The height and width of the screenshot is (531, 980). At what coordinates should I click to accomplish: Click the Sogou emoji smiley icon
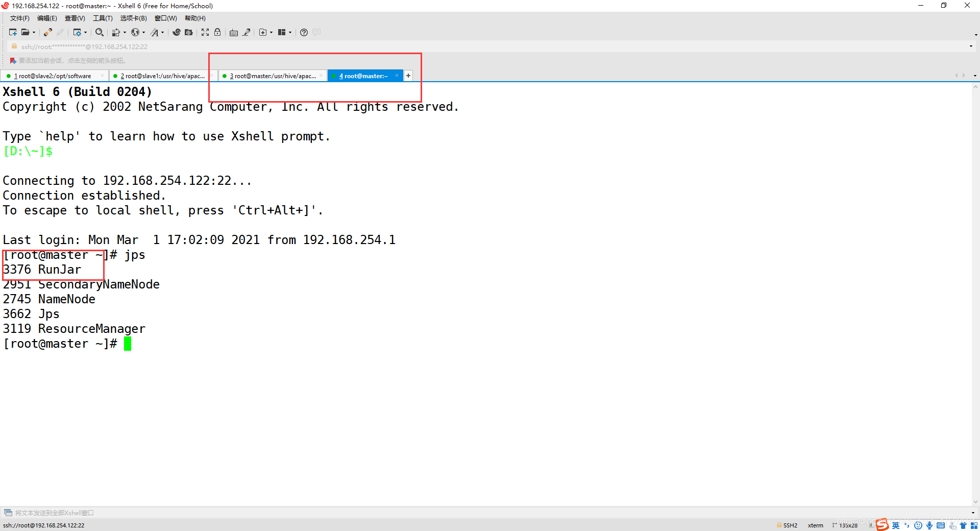[918, 525]
